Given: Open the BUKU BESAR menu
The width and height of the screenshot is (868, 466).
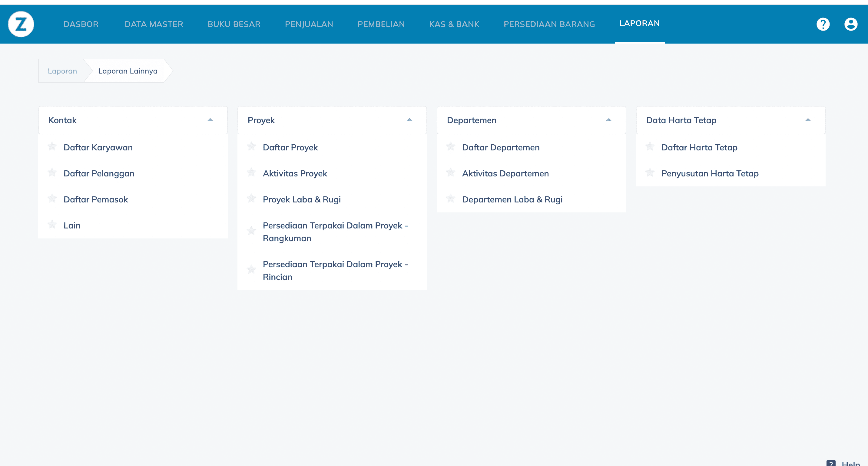Looking at the screenshot, I should point(234,24).
